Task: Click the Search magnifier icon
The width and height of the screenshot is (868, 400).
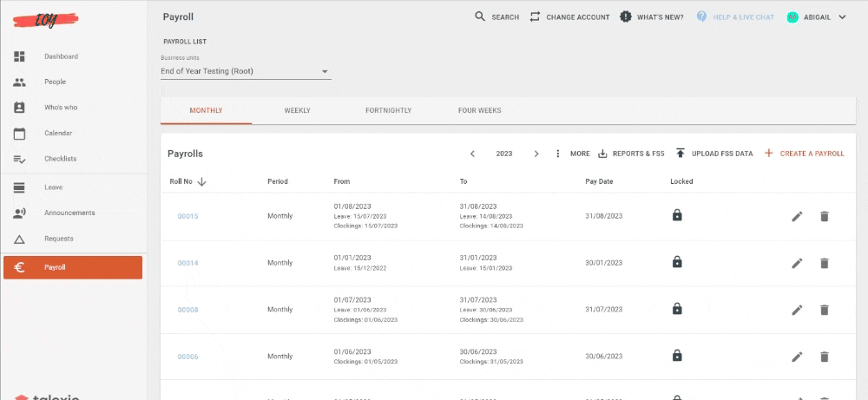Action: click(x=480, y=16)
